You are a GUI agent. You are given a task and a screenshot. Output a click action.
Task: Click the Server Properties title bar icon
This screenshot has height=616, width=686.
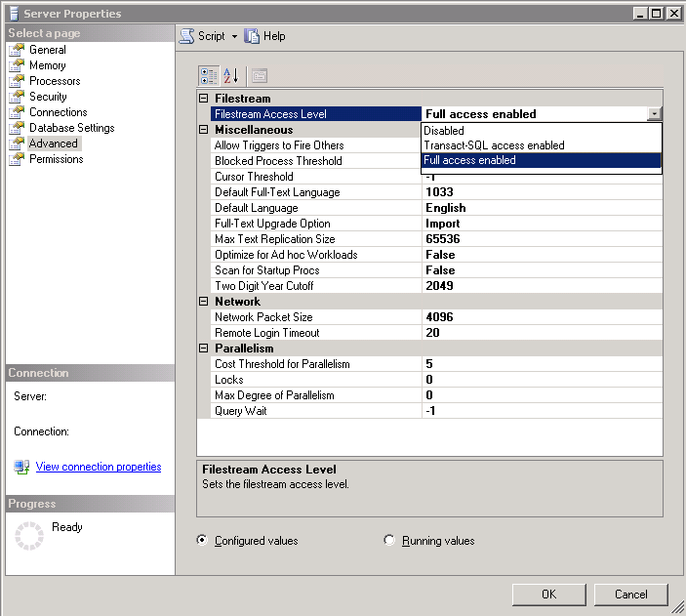coord(14,13)
